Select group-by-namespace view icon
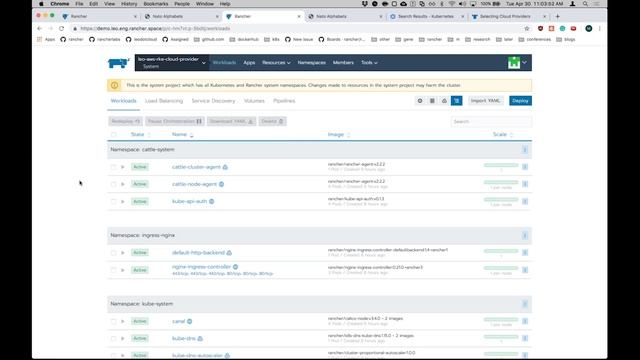This screenshot has height=360, width=640. coord(456,101)
